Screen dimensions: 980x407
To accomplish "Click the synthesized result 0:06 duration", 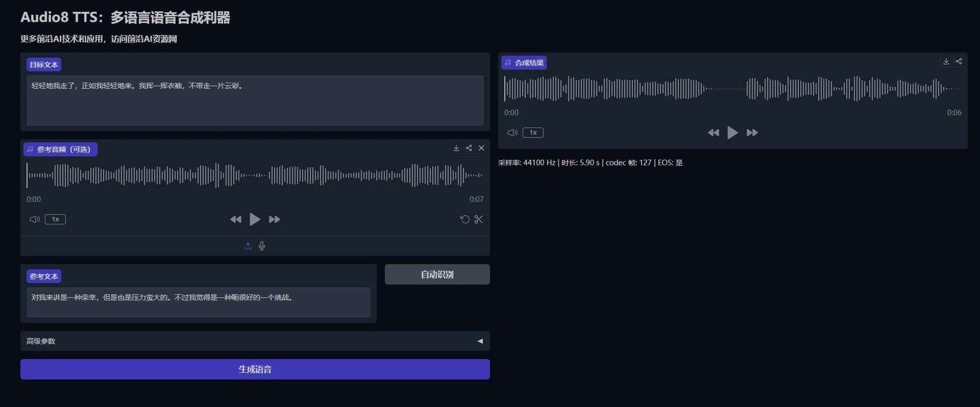I will tap(954, 113).
